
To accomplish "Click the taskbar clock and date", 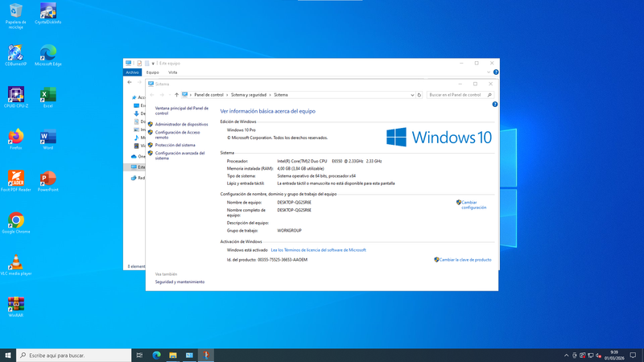I will [614, 356].
